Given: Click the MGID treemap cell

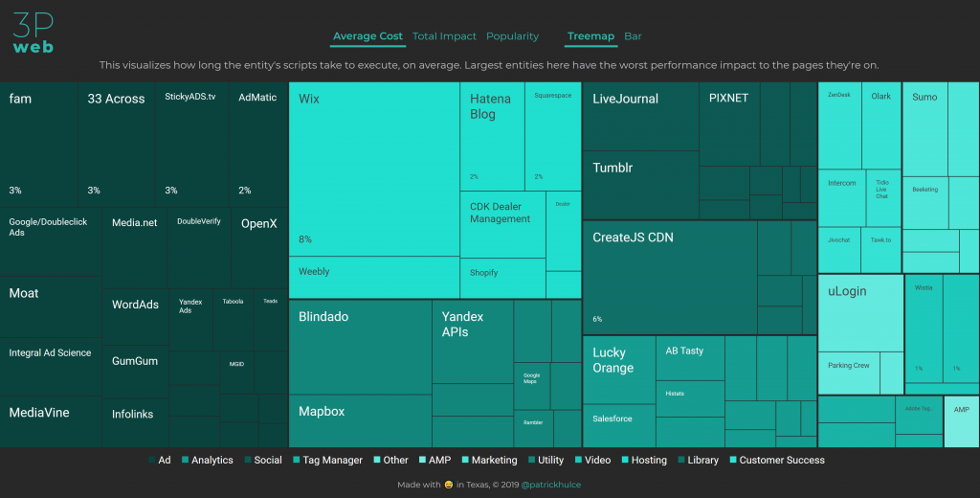Looking at the screenshot, I should coord(237,373).
